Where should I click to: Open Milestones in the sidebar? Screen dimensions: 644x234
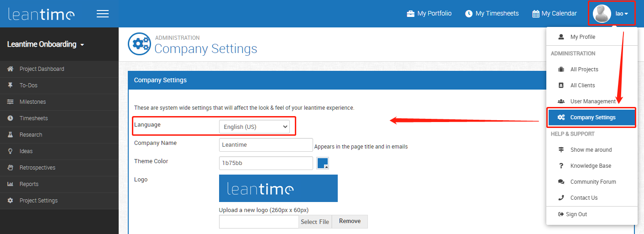coord(32,102)
